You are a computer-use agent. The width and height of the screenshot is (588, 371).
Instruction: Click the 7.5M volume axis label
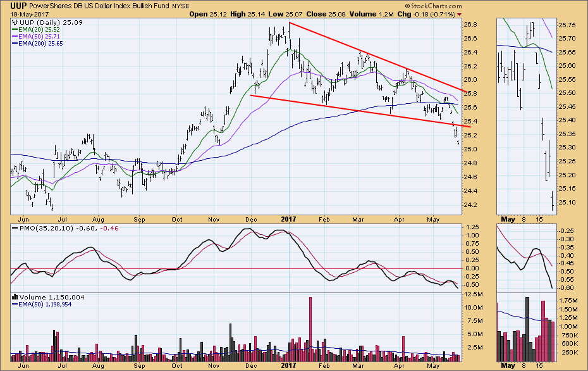pos(474,321)
